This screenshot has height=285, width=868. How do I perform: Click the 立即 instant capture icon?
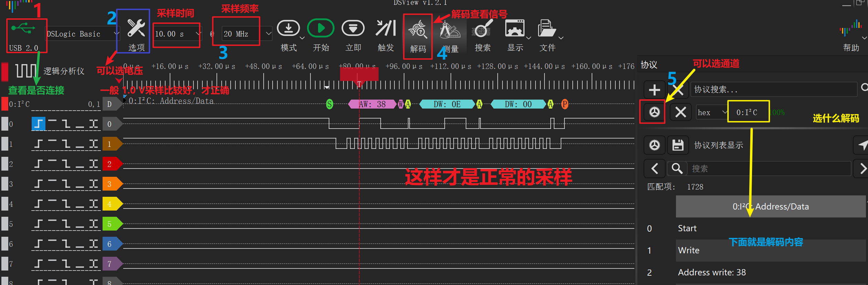point(353,28)
